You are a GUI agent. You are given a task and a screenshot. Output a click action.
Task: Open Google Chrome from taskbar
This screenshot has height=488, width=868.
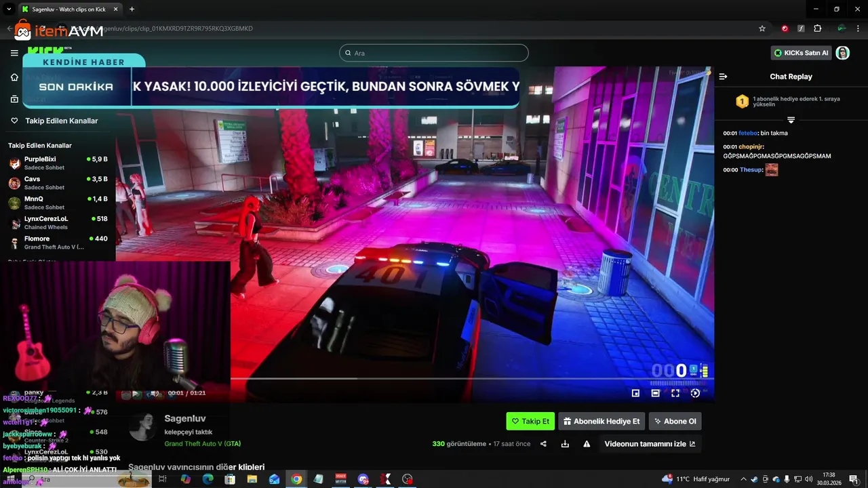tap(296, 479)
